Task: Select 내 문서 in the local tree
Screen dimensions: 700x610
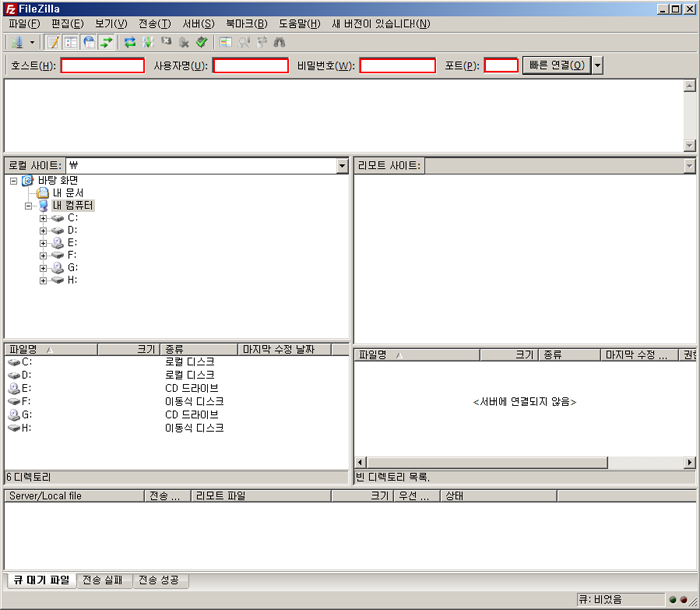Action: coord(68,193)
